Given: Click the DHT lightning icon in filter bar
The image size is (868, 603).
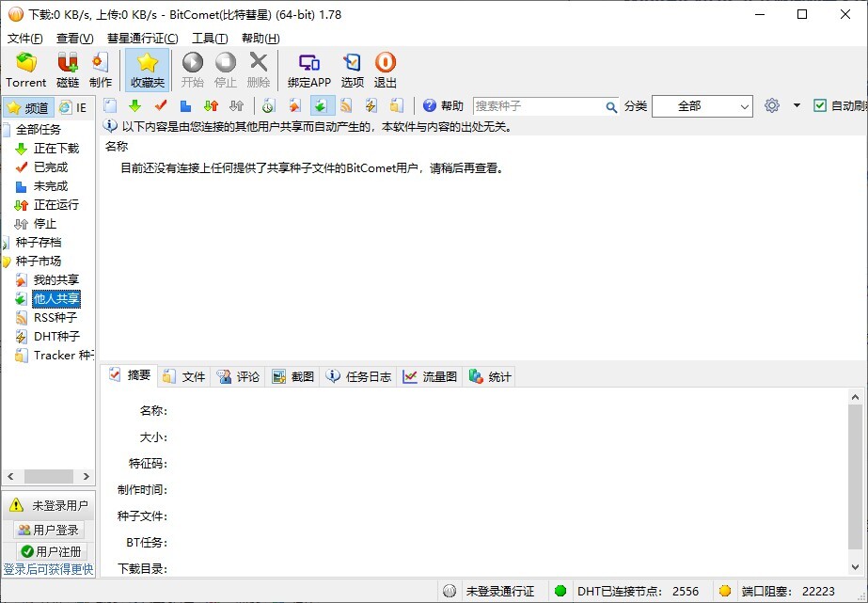Looking at the screenshot, I should pos(371,105).
